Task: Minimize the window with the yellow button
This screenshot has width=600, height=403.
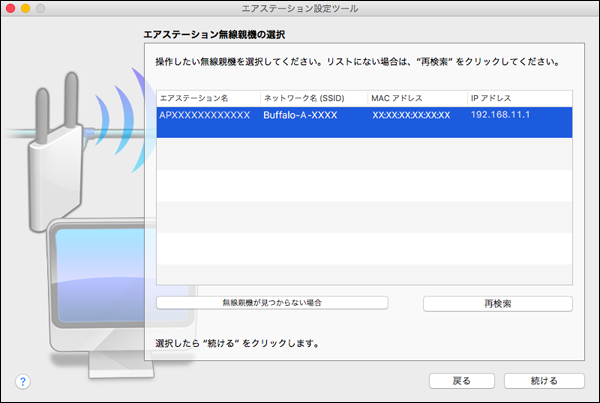Action: [30, 9]
